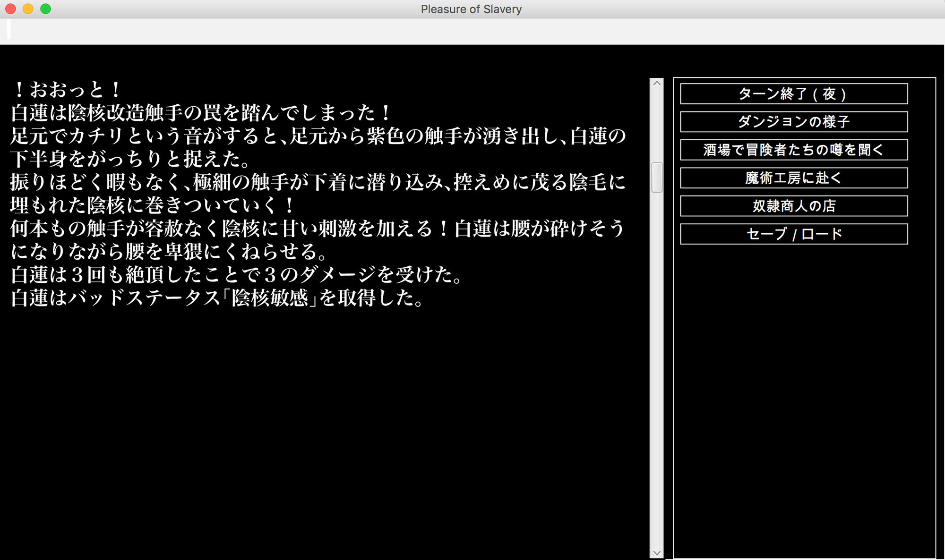Click the ターン終了（夜）button

pos(793,94)
